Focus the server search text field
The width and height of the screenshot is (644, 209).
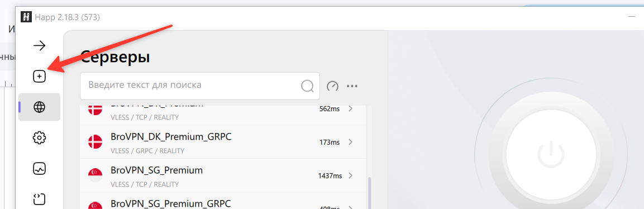click(x=199, y=86)
